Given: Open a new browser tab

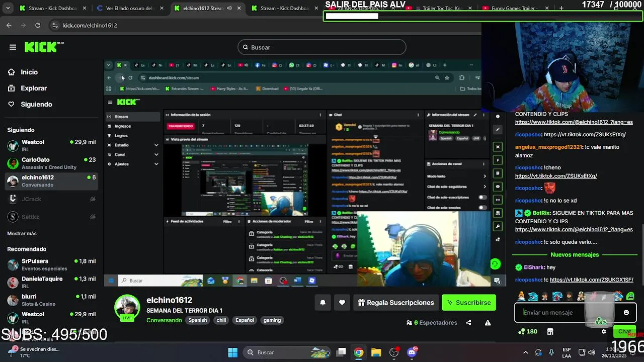Looking at the screenshot, I should pos(561,9).
